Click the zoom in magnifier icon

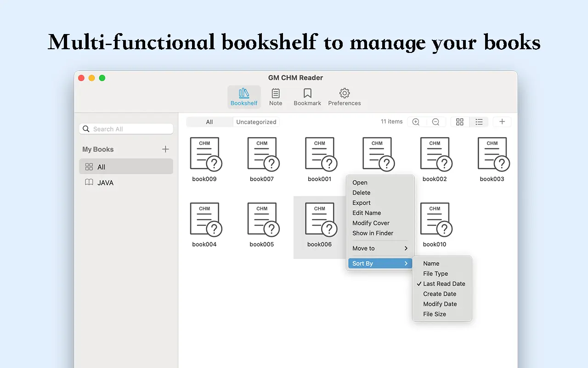[x=416, y=122]
